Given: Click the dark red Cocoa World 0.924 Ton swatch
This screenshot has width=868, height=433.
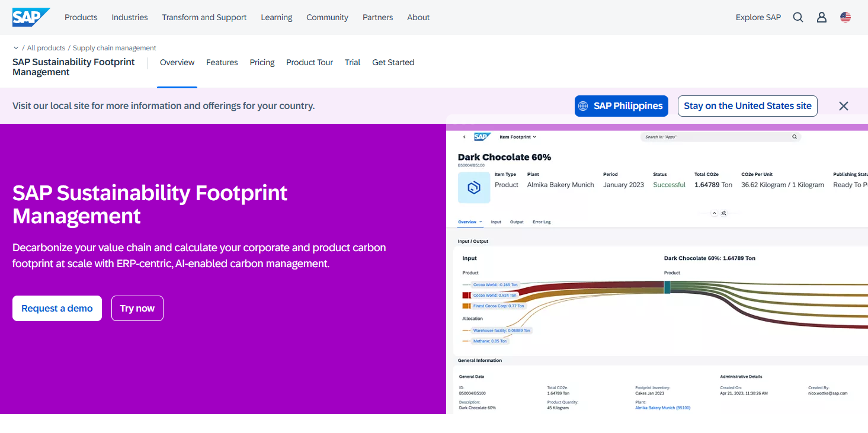Looking at the screenshot, I should (x=466, y=295).
